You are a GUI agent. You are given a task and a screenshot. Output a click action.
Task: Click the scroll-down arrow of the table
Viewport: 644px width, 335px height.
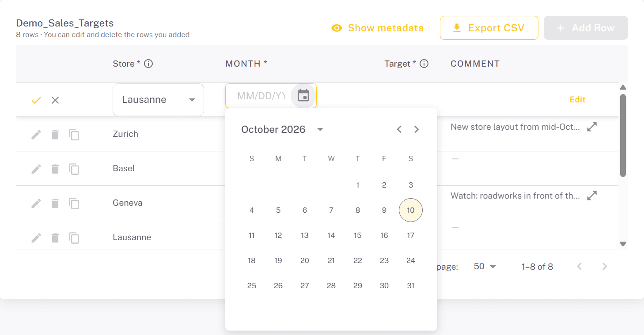(x=623, y=244)
